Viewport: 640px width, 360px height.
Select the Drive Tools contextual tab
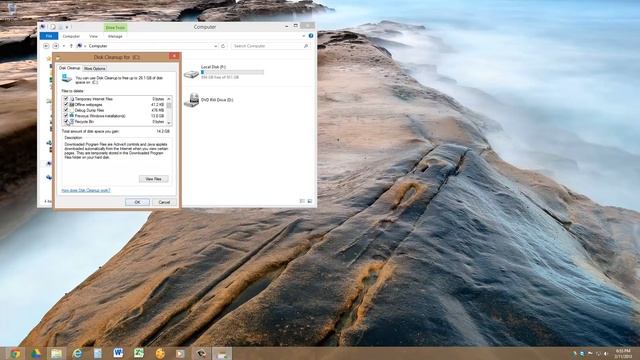116,27
